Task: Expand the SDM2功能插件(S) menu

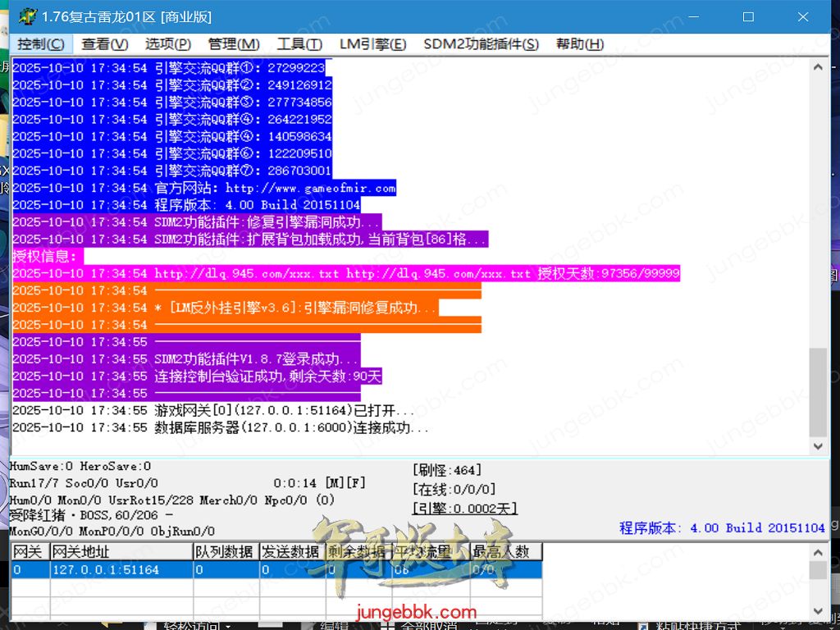Action: tap(481, 44)
